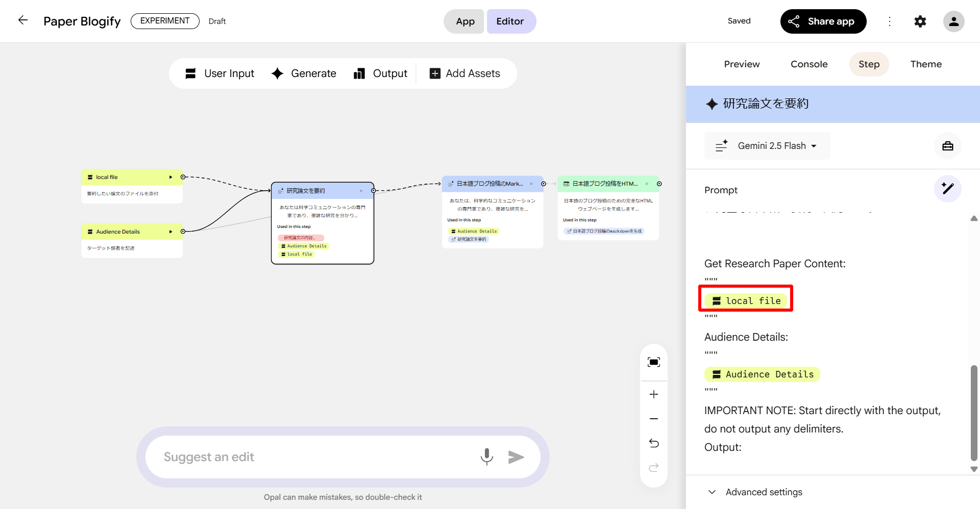Image resolution: width=980 pixels, height=509 pixels.
Task: Click the microphone icon in edit box
Action: 486,456
